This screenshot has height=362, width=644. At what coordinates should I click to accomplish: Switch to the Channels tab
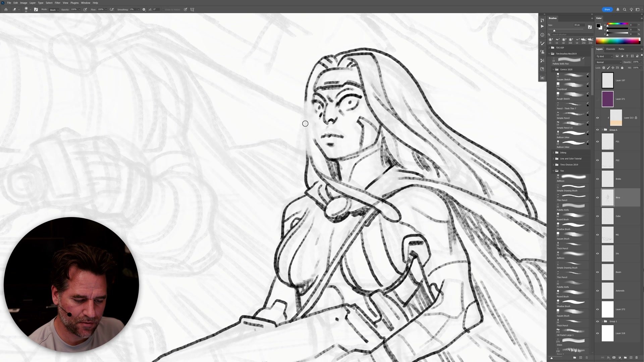tap(610, 49)
